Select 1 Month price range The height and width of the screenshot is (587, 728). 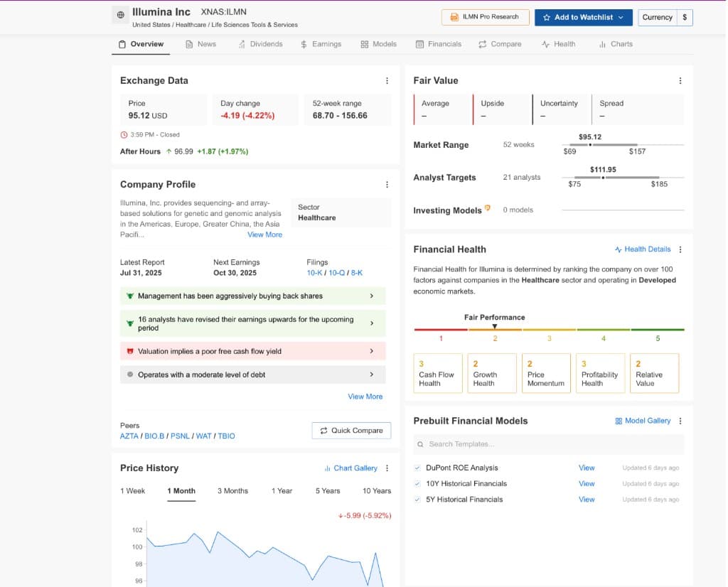[181, 491]
